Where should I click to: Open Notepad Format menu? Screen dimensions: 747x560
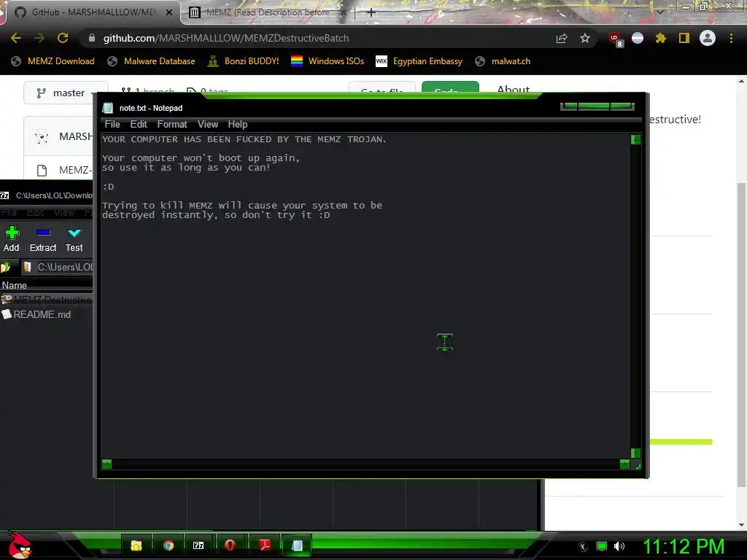click(172, 124)
